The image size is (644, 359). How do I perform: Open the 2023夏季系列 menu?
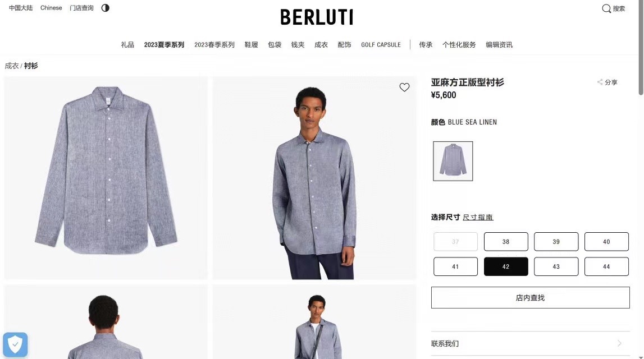[x=164, y=45]
